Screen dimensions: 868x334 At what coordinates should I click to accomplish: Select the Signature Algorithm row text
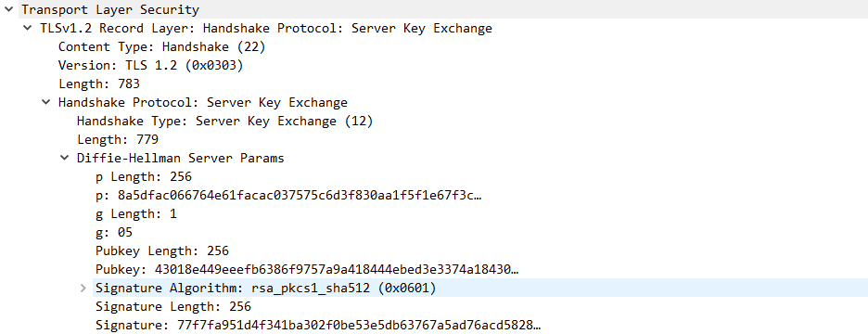tap(266, 288)
